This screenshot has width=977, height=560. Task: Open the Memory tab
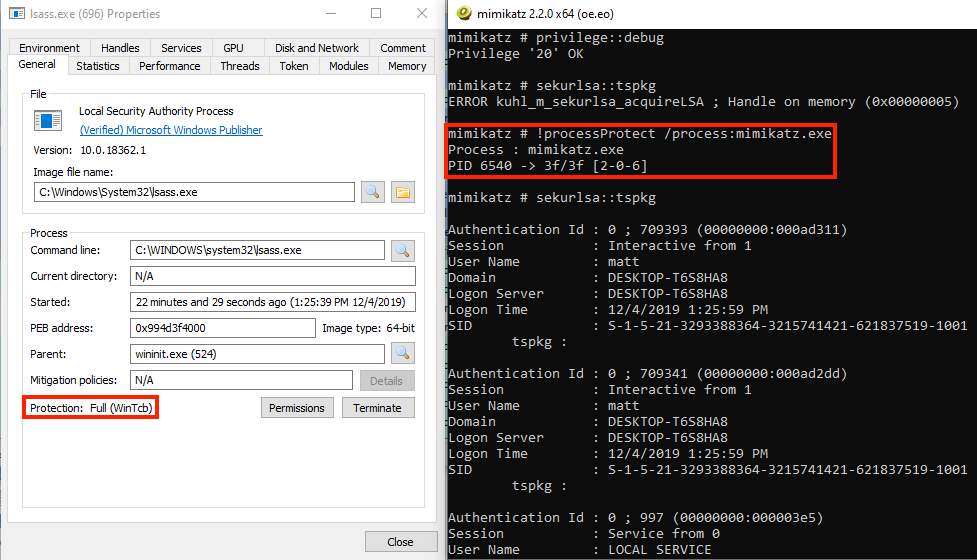pyautogui.click(x=407, y=66)
